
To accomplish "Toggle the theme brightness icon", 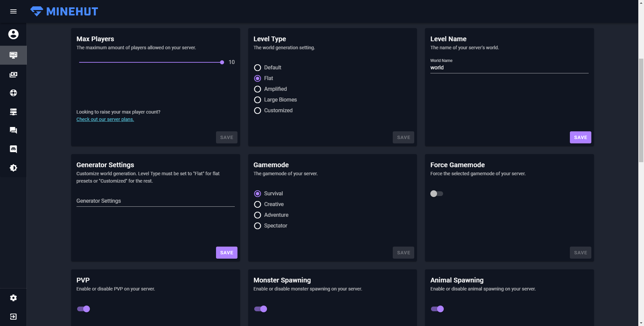I will click(x=13, y=168).
